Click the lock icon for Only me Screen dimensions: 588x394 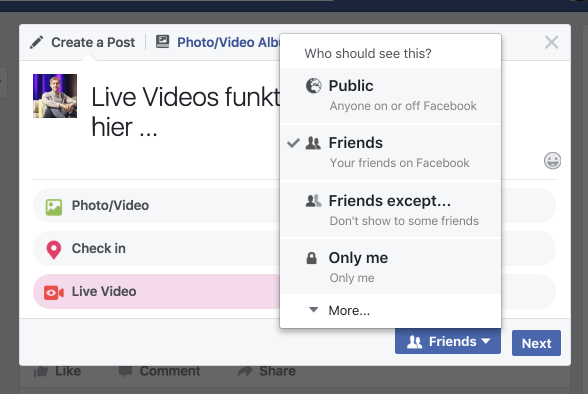pyautogui.click(x=312, y=258)
